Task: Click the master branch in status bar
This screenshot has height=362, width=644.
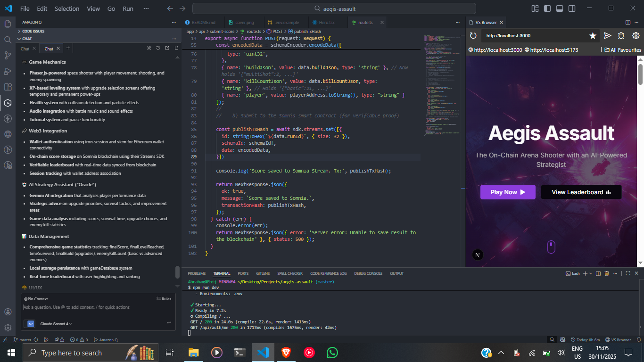Action: pos(22,340)
